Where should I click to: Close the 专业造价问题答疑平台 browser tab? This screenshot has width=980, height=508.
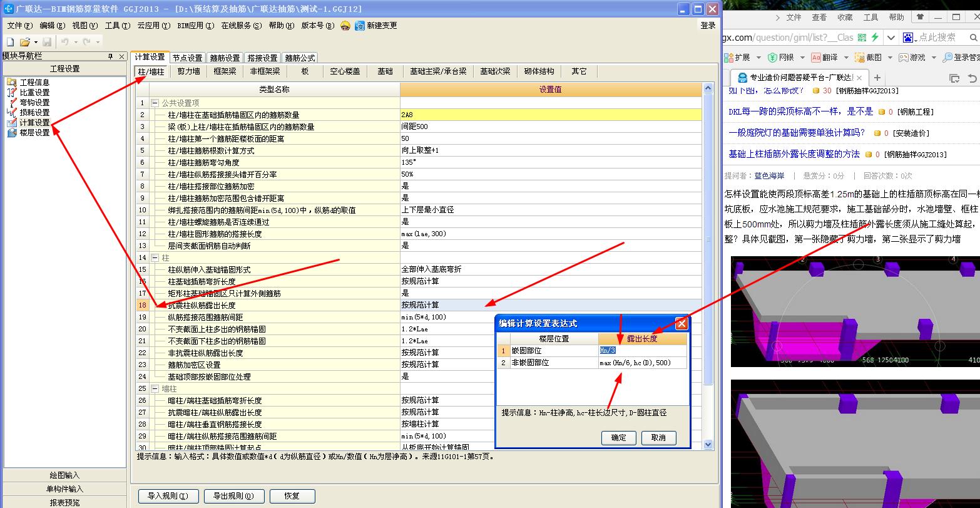pyautogui.click(x=859, y=78)
